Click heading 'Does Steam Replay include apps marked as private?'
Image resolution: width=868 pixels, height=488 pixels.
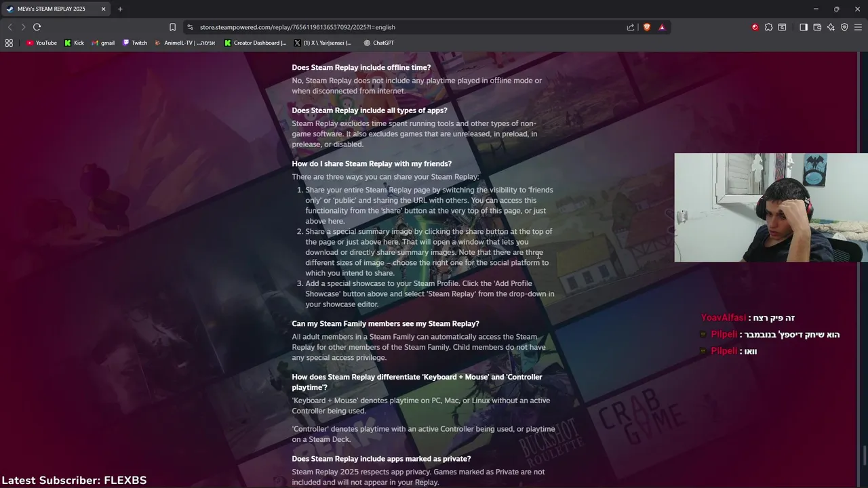381,459
